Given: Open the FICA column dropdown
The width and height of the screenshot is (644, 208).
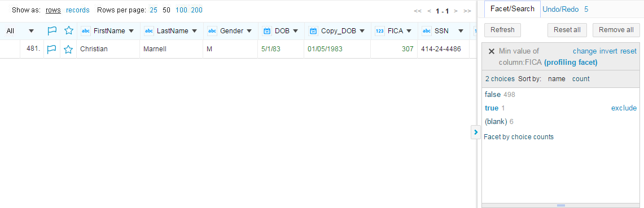Looking at the screenshot, I should [x=409, y=31].
